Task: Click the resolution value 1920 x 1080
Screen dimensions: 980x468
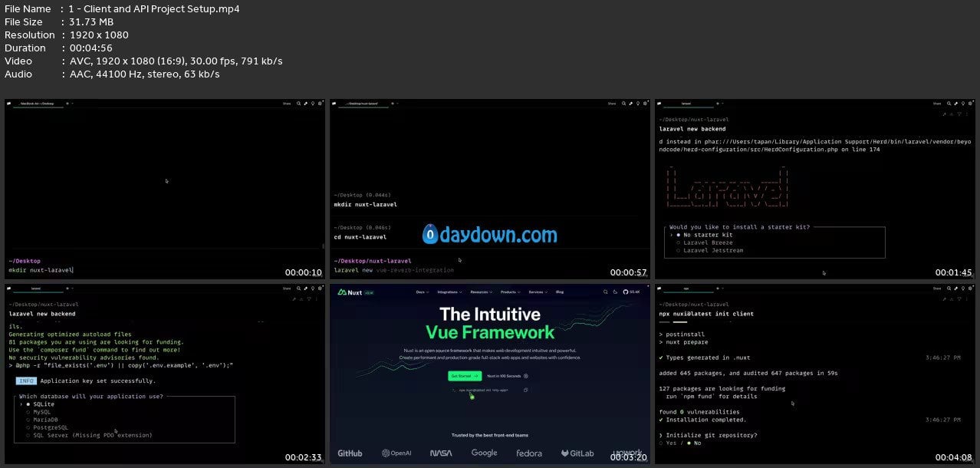Action: click(x=99, y=35)
